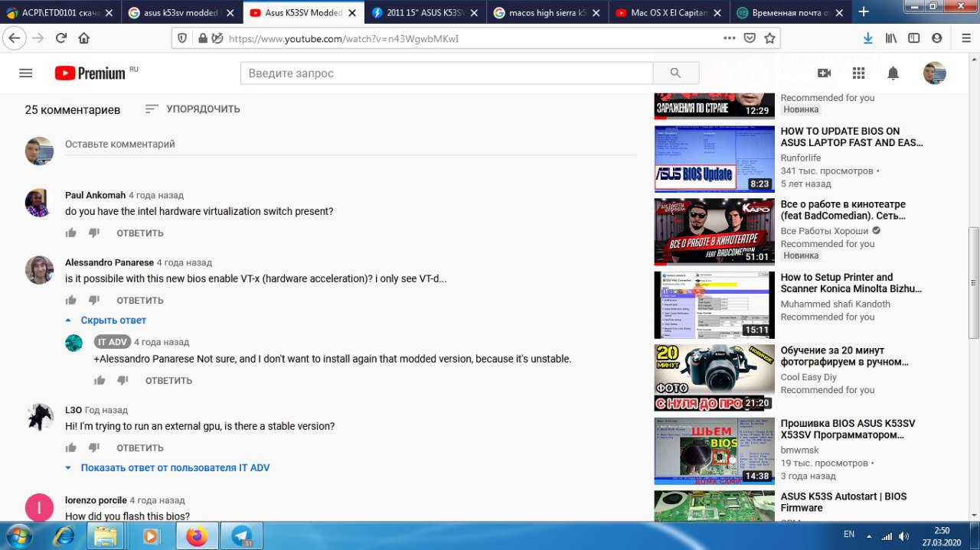Screen dimensions: 980x550
Task: Click the create video camera icon
Action: (x=824, y=73)
